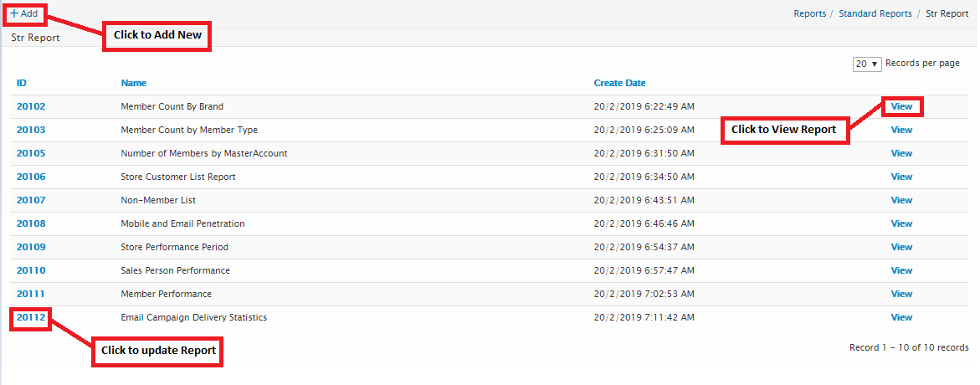Viewport: 980px width, 385px height.
Task: View Mobile and Email Penetration report
Action: tap(901, 223)
